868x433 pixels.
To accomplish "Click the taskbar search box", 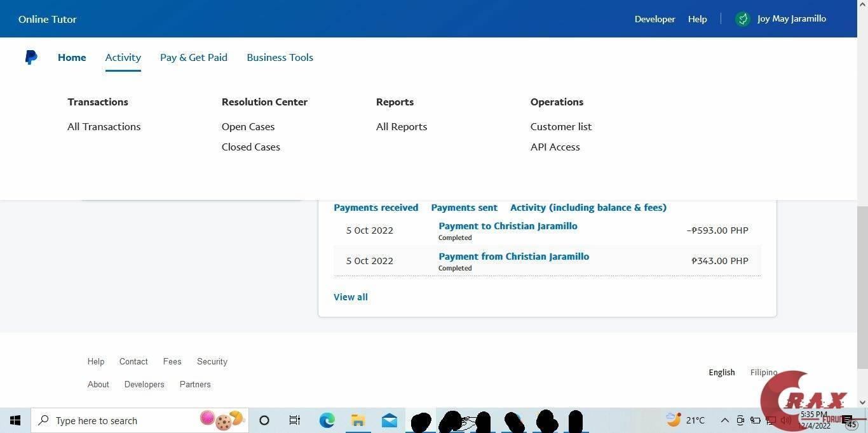I will click(139, 420).
